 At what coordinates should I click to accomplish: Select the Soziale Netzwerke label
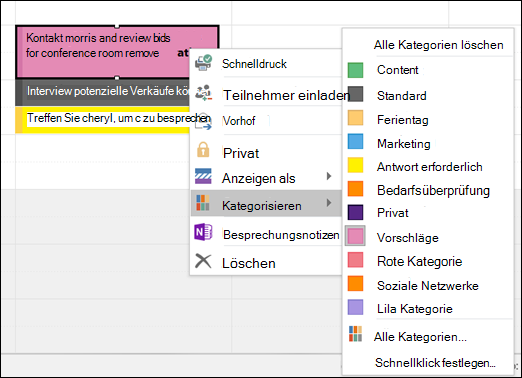coord(427,286)
